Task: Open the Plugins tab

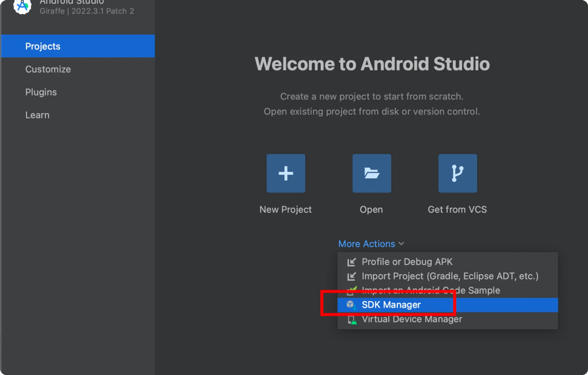Action: [x=41, y=92]
